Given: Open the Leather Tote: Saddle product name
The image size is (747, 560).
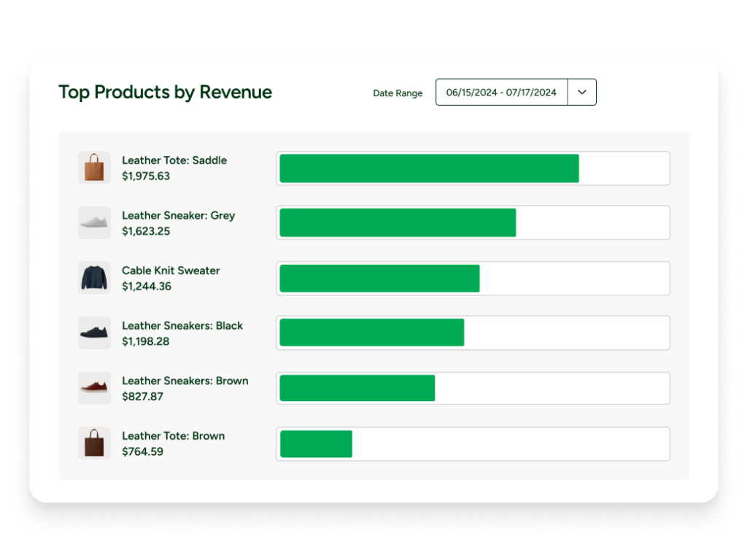Looking at the screenshot, I should point(174,160).
